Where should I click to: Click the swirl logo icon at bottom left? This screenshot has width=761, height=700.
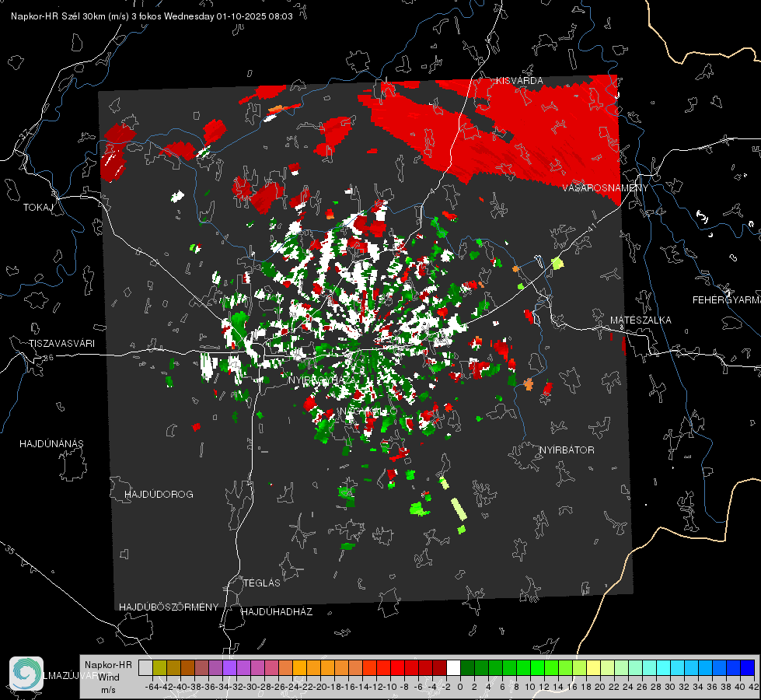pyautogui.click(x=26, y=674)
